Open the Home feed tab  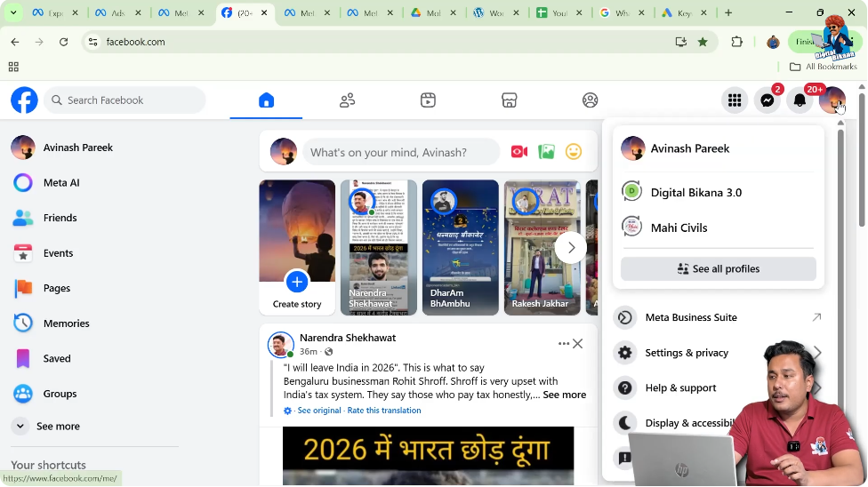click(x=266, y=100)
